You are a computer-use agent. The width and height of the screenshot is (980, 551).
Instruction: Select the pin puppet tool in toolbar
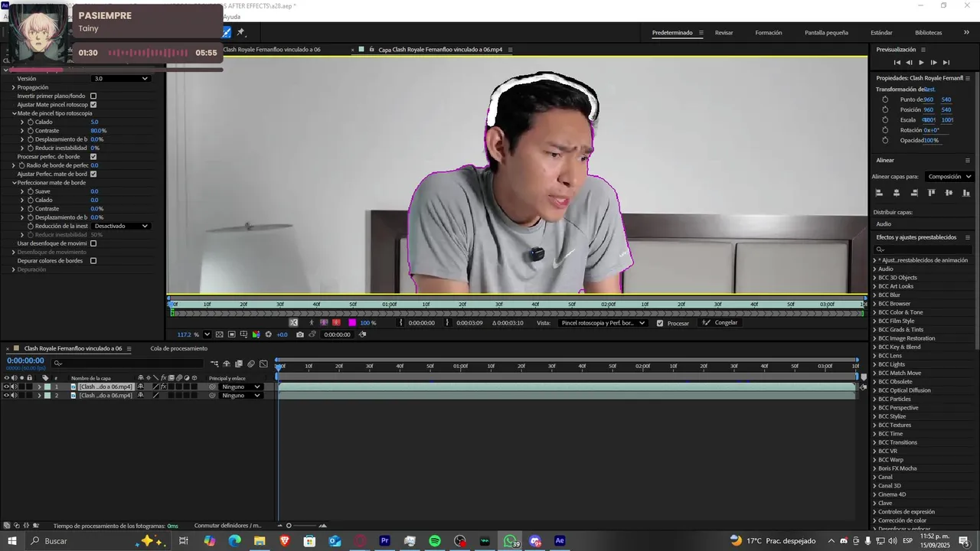240,32
